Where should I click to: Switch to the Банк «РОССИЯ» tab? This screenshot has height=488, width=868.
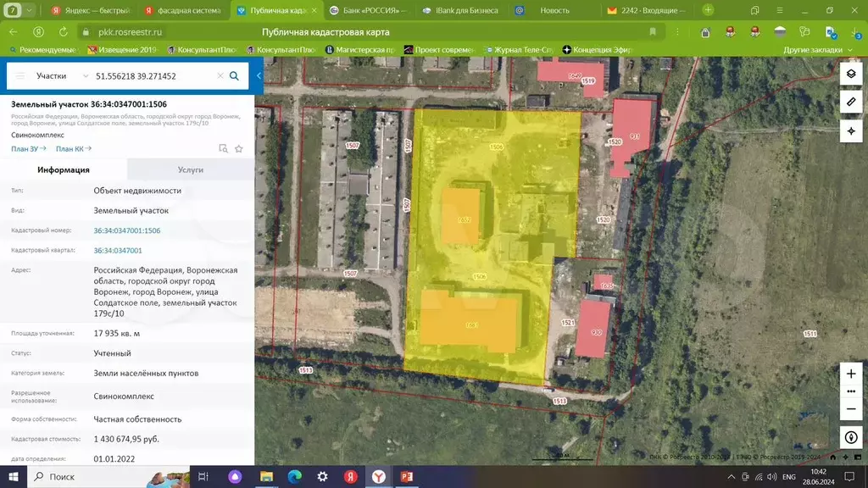(x=368, y=10)
